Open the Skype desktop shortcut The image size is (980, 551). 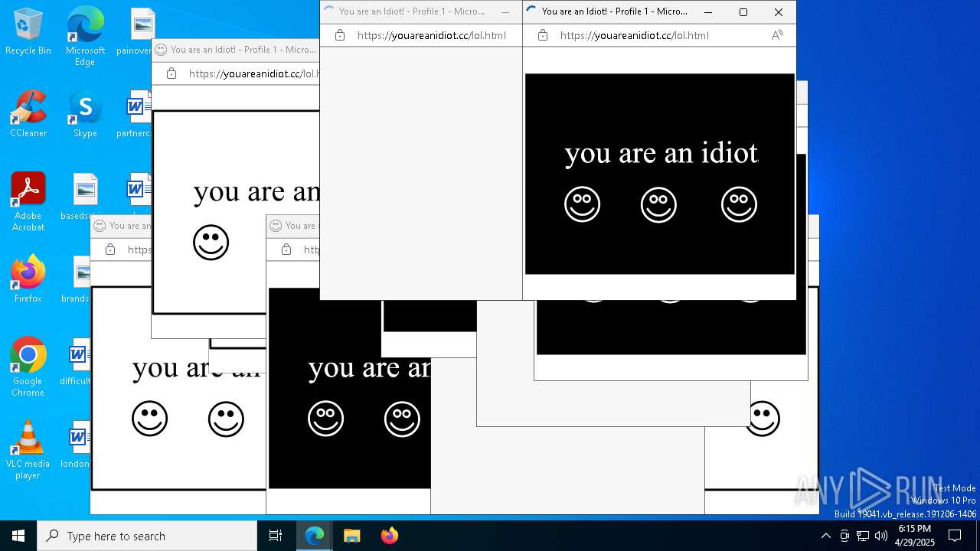pos(85,114)
